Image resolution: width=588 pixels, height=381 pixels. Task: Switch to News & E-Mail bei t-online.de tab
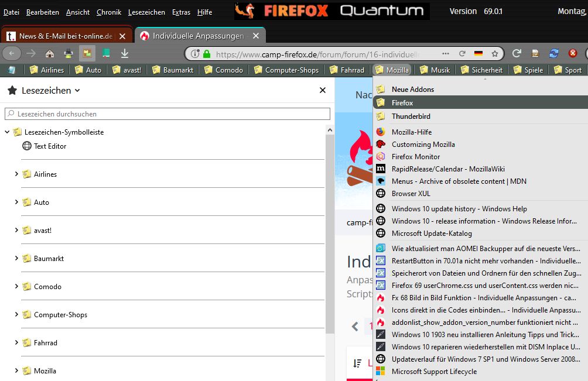tap(67, 36)
